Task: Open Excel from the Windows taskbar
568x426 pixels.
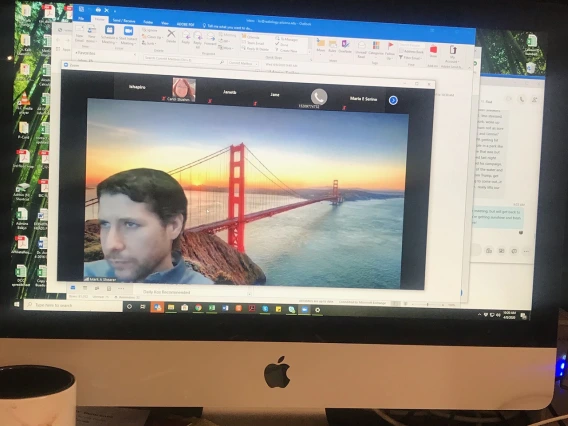Action: (212, 308)
